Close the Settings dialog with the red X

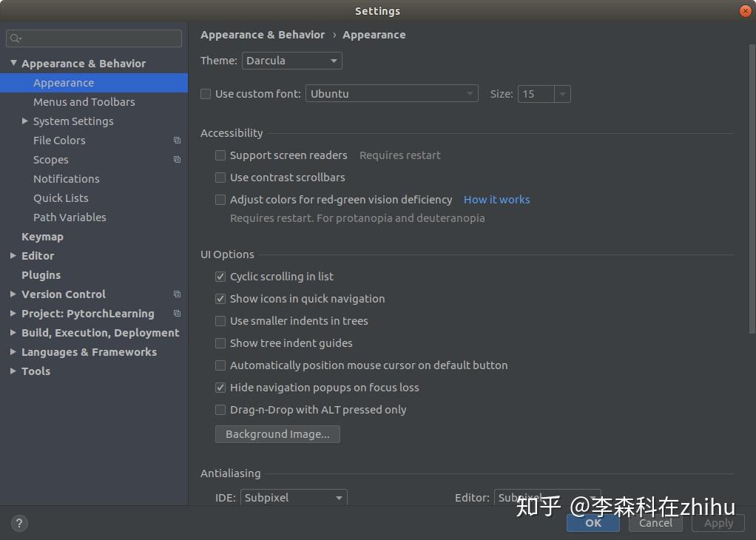click(x=746, y=10)
